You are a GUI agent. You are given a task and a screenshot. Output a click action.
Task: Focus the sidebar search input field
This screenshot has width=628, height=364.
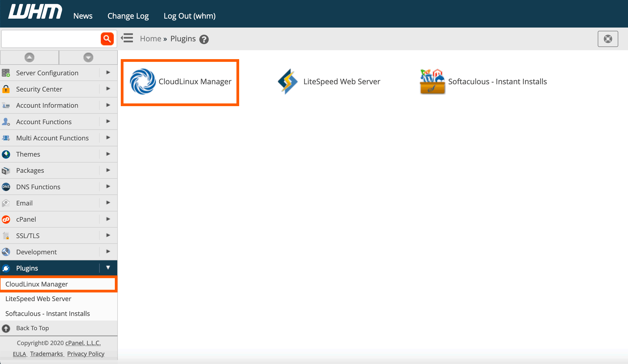coord(51,39)
